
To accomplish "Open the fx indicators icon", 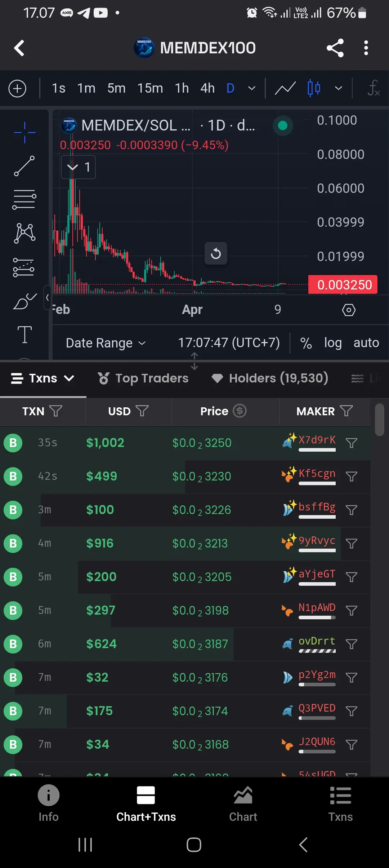I will click(374, 88).
